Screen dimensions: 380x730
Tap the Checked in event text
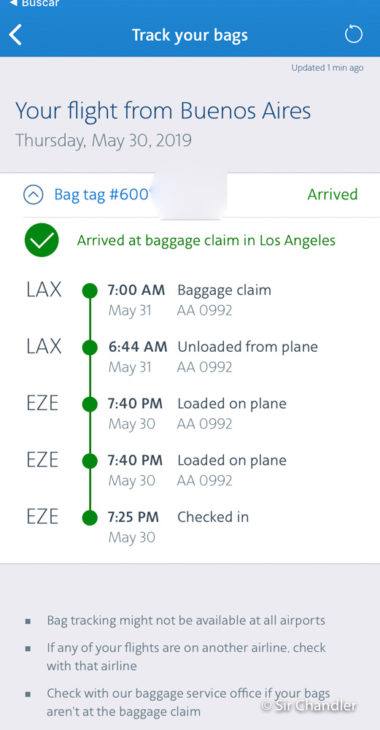click(213, 517)
